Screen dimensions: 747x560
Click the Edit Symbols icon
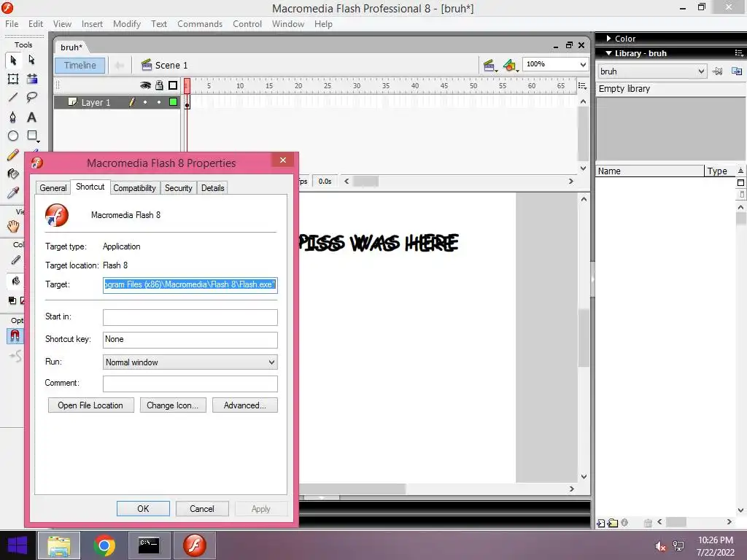pyautogui.click(x=510, y=66)
